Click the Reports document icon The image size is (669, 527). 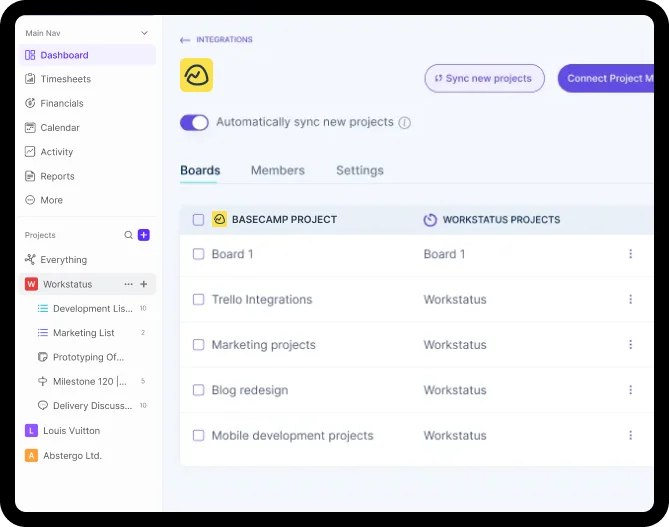pos(30,176)
